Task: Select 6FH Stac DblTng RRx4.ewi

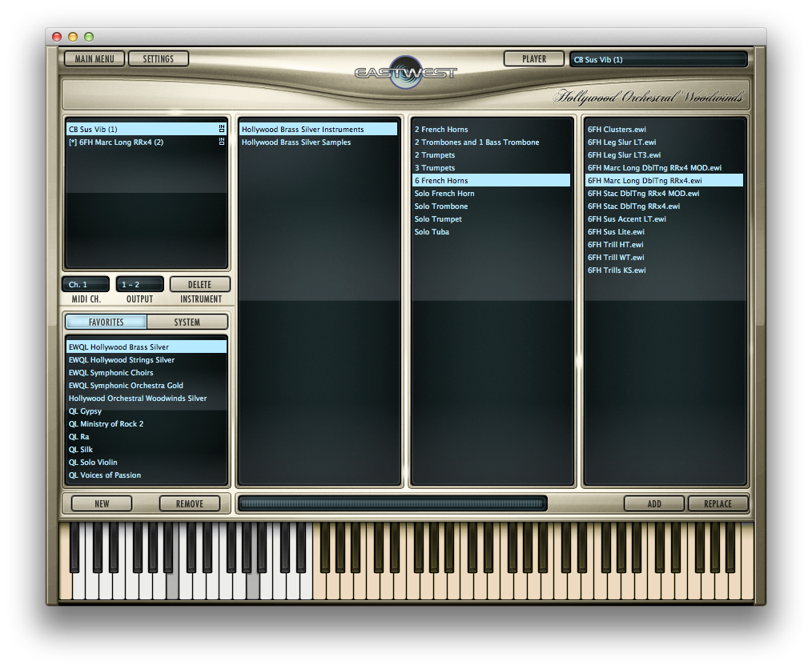Action: point(665,206)
